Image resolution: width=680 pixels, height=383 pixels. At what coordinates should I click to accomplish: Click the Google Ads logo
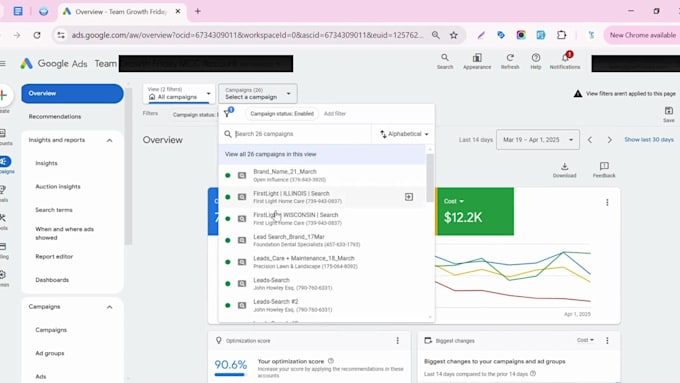(54, 63)
